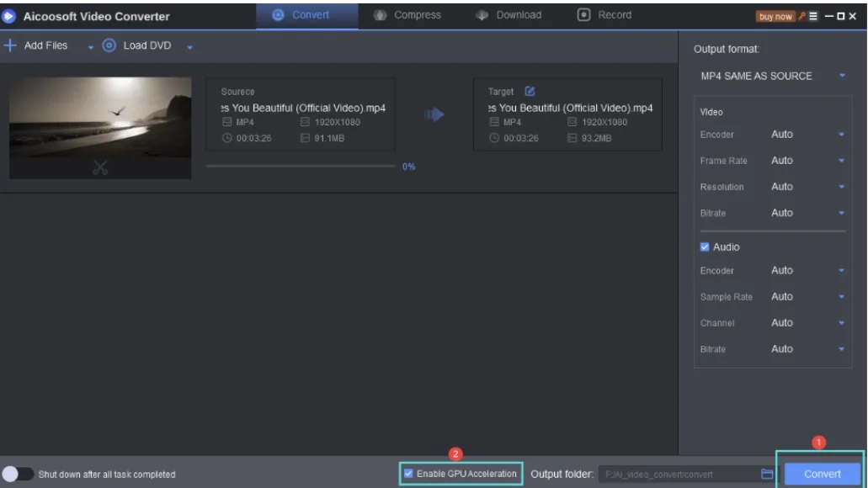The height and width of the screenshot is (488, 868).
Task: Click the scissors trim icon under thumbnail
Action: 100,167
